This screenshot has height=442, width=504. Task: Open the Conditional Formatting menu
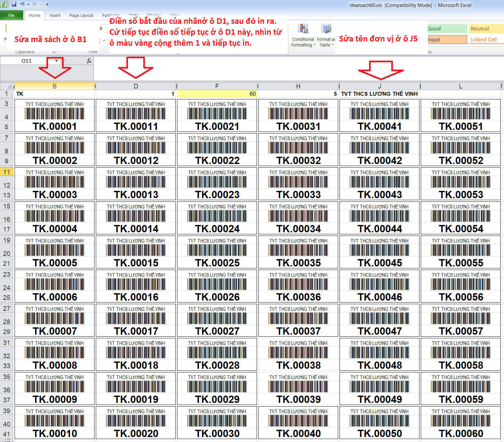pos(303,36)
